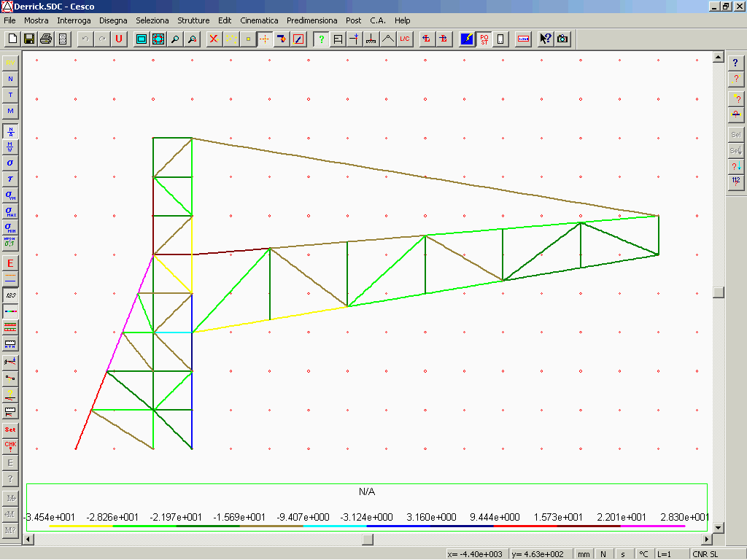Open the Strutture menu
The height and width of the screenshot is (560, 747).
pyautogui.click(x=193, y=20)
